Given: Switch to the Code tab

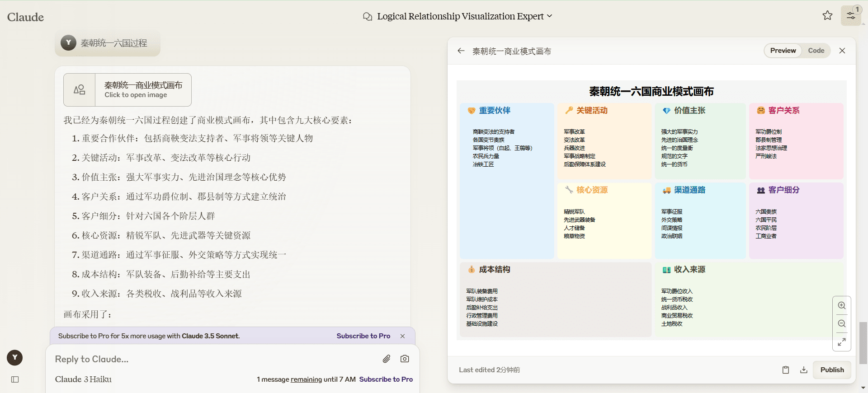Looking at the screenshot, I should [x=816, y=51].
